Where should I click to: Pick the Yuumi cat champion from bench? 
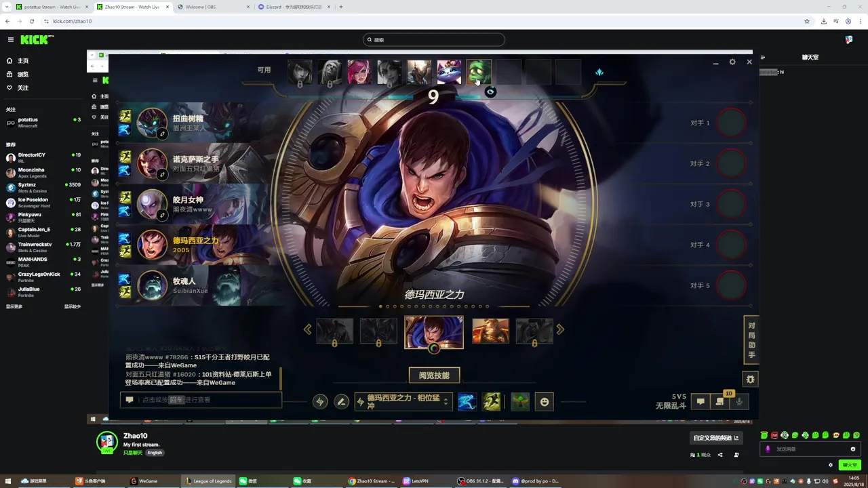pos(449,72)
